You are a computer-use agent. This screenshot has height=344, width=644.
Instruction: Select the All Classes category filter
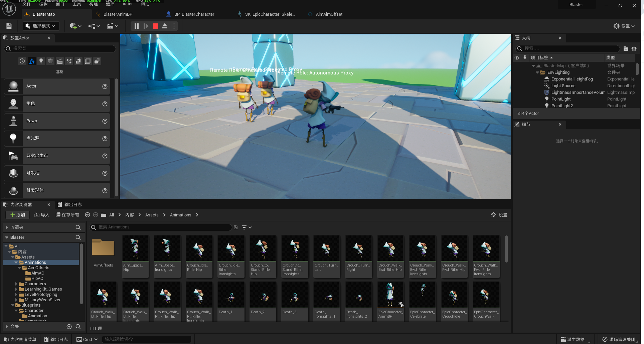click(x=97, y=61)
